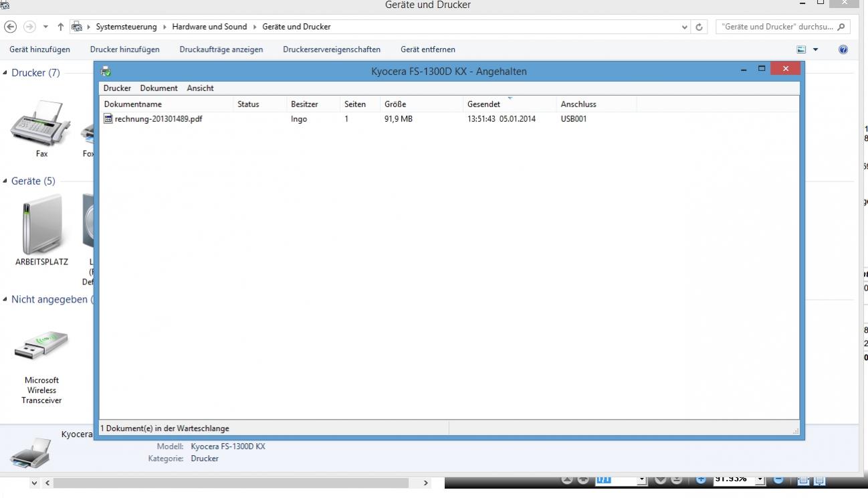
Task: Open Druckerservereigenschaften
Action: [332, 50]
